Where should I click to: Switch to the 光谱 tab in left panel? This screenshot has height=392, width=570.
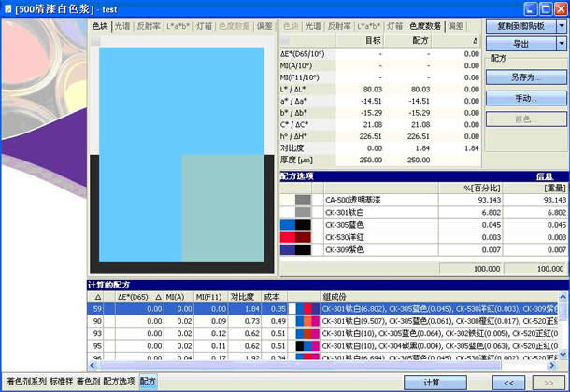coord(121,26)
